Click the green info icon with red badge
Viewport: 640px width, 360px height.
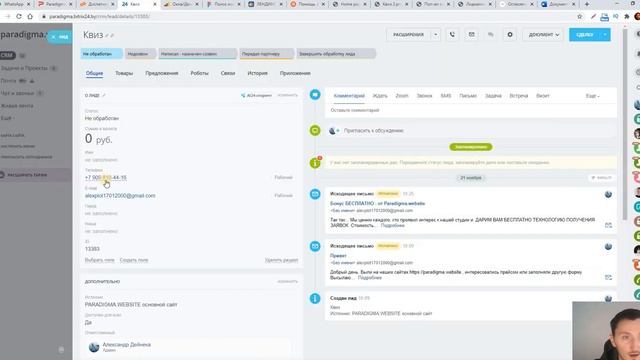click(x=315, y=163)
